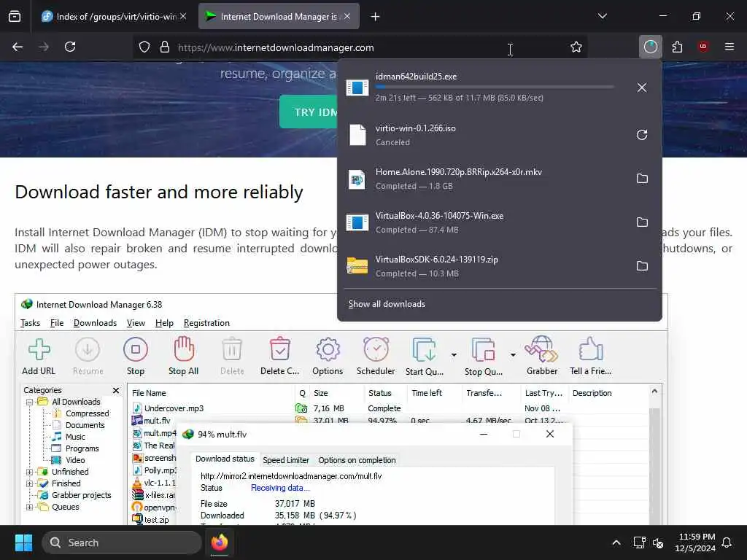Open the Firefox View icon
Viewport: 747px width, 560px height.
coord(15,16)
